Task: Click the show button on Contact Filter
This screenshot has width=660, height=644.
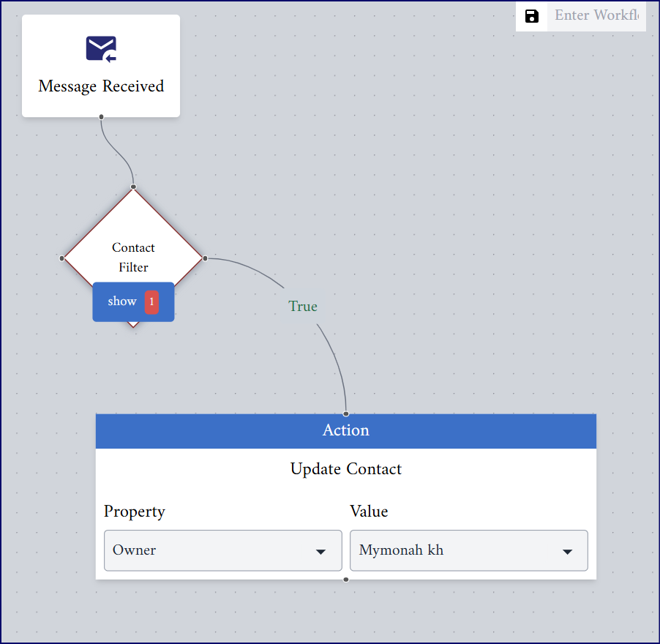Action: 133,302
